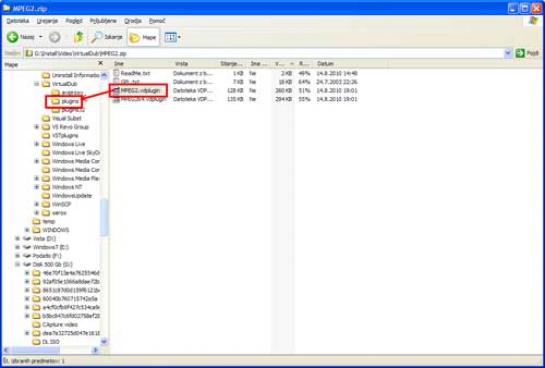Click the VSTplugins folder icon
This screenshot has height=368, width=545.
pos(46,136)
